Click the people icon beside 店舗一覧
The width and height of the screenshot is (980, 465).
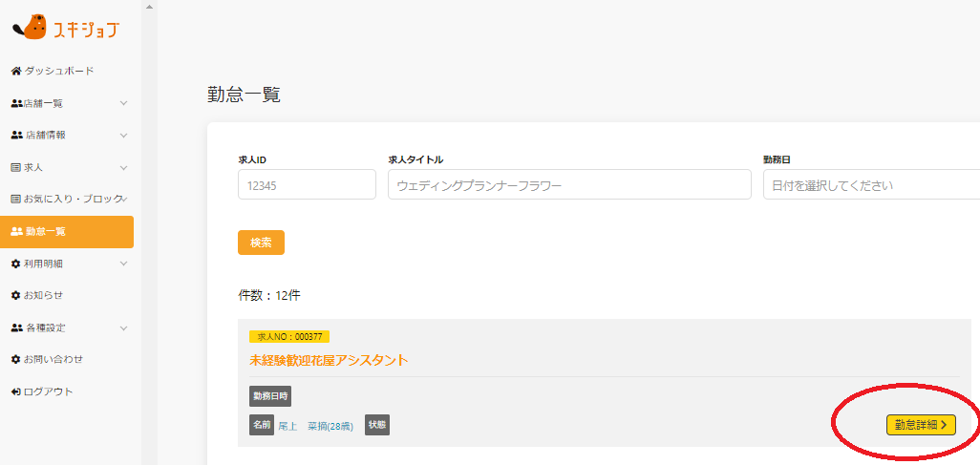(x=17, y=103)
